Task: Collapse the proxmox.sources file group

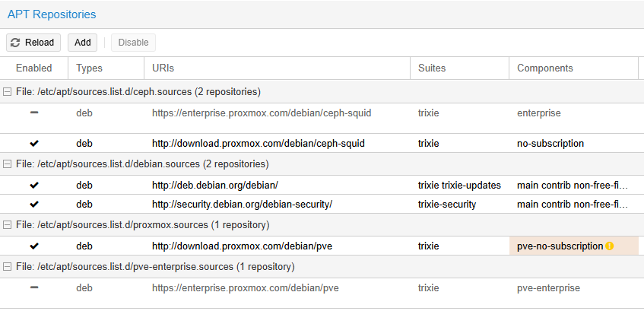Action: pyautogui.click(x=7, y=224)
